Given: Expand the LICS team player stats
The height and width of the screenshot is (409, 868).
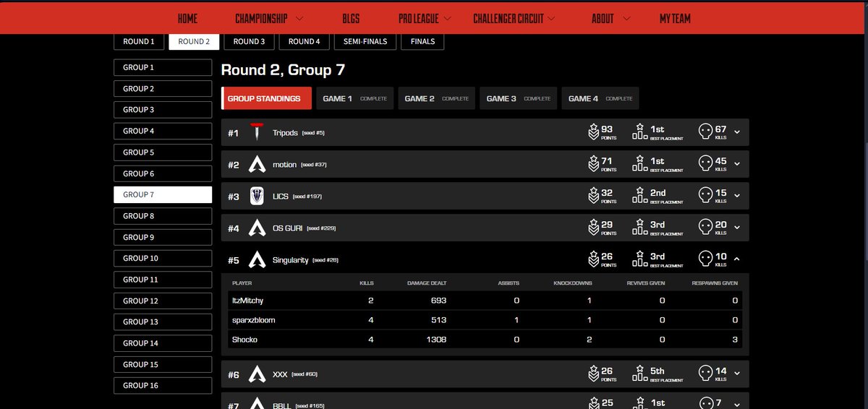Looking at the screenshot, I should [x=737, y=196].
